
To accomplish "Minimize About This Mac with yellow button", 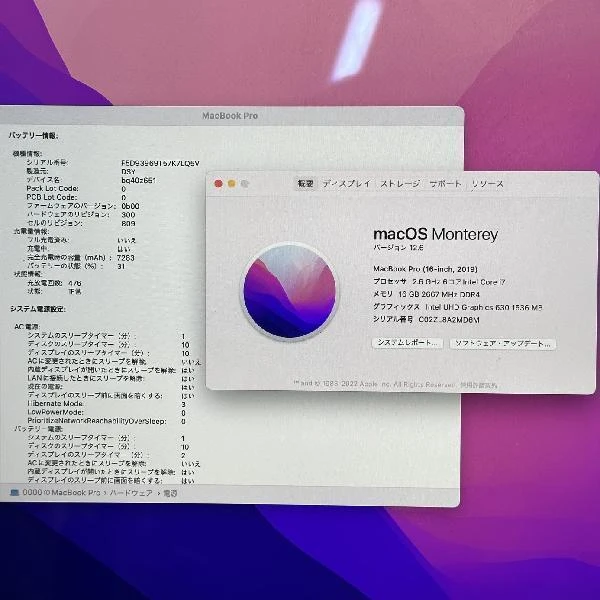I will 232,184.
